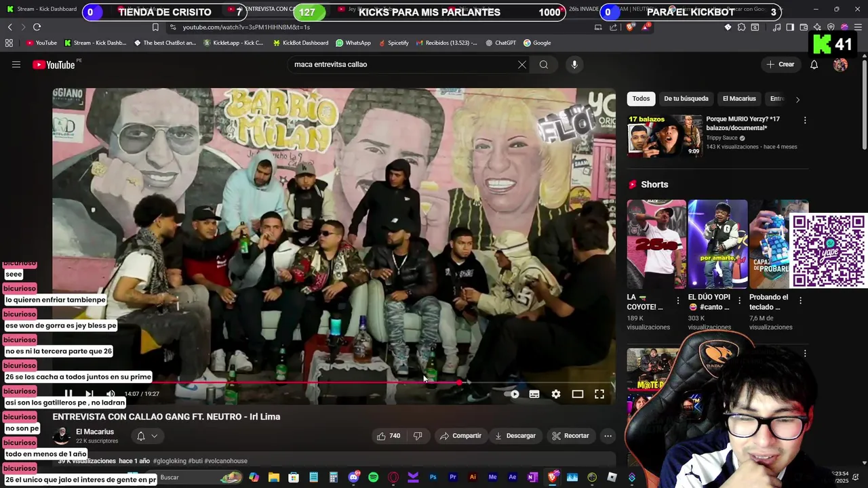
Task: Bookmark this page in address bar
Action: (x=155, y=27)
